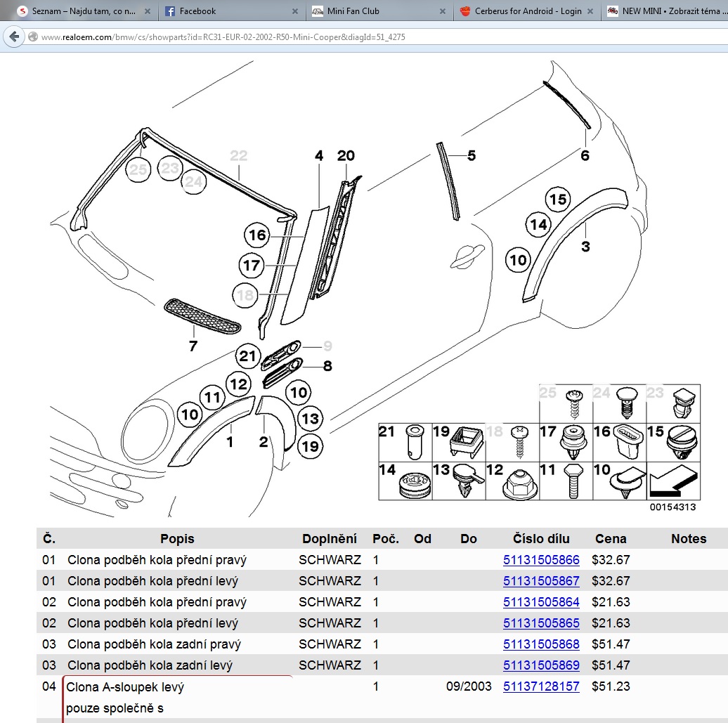The height and width of the screenshot is (723, 728).
Task: Open part number 51131505869 link
Action: pos(541,665)
